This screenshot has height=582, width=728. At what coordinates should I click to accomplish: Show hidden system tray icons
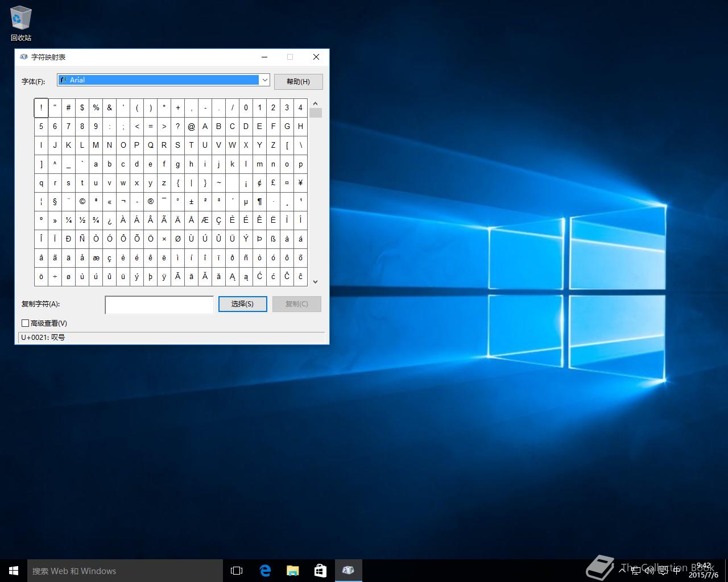click(622, 571)
